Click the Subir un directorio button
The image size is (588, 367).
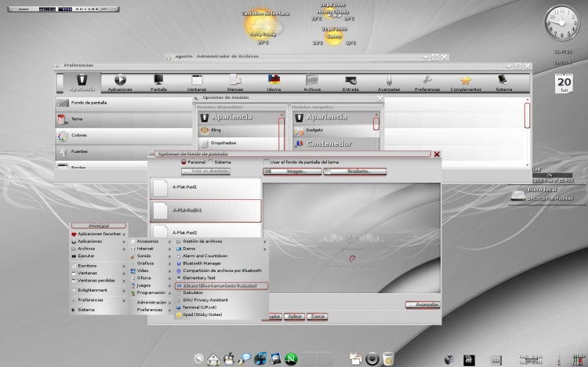(205, 171)
